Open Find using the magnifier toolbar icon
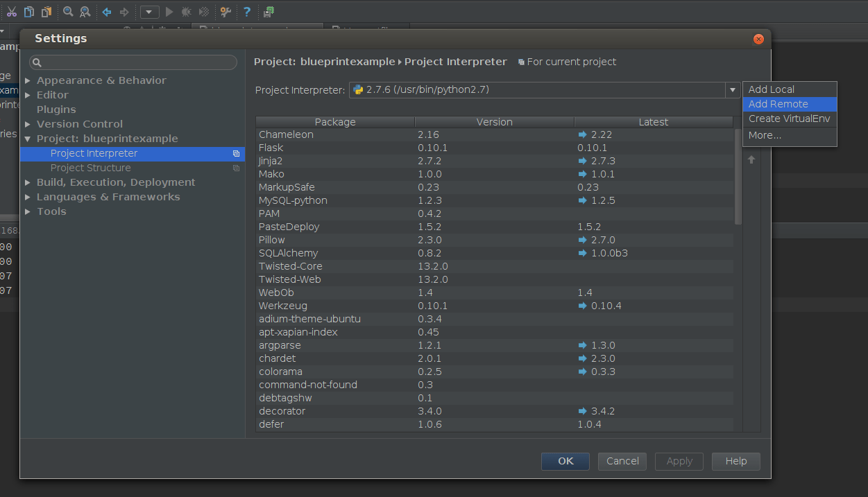The height and width of the screenshot is (497, 868). (x=67, y=11)
